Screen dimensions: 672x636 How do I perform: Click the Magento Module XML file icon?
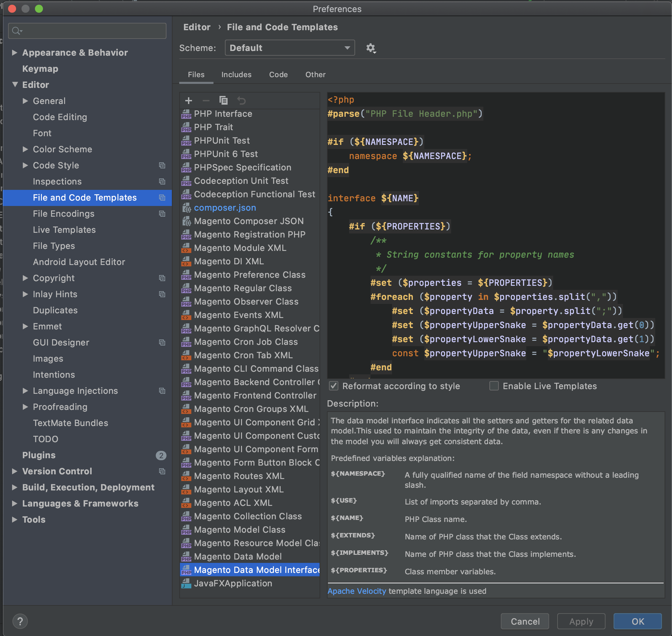click(x=186, y=248)
